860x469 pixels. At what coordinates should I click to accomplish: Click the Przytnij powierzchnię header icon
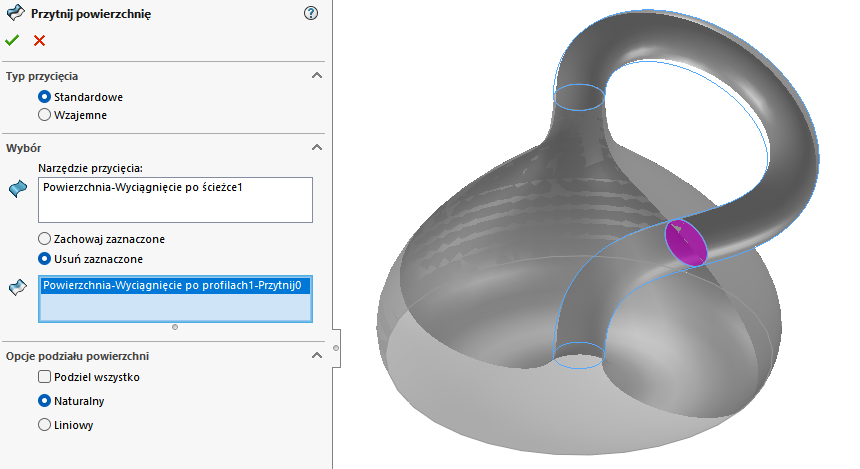pyautogui.click(x=14, y=13)
